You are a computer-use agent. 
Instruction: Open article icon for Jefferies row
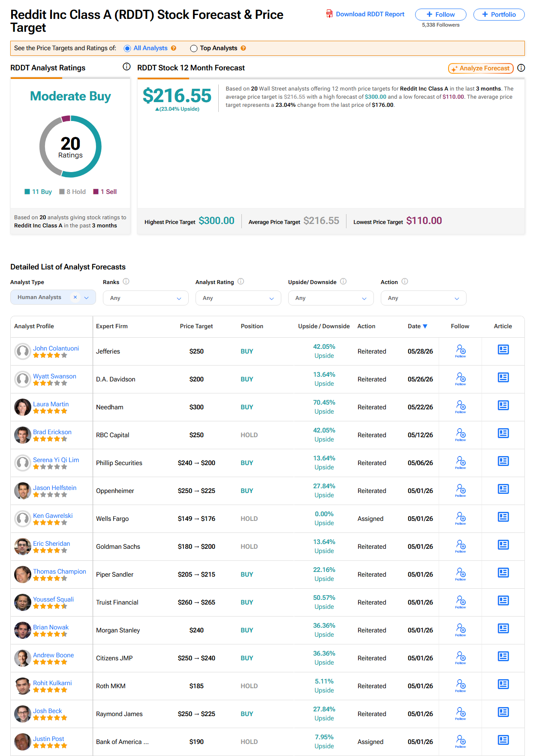point(503,350)
